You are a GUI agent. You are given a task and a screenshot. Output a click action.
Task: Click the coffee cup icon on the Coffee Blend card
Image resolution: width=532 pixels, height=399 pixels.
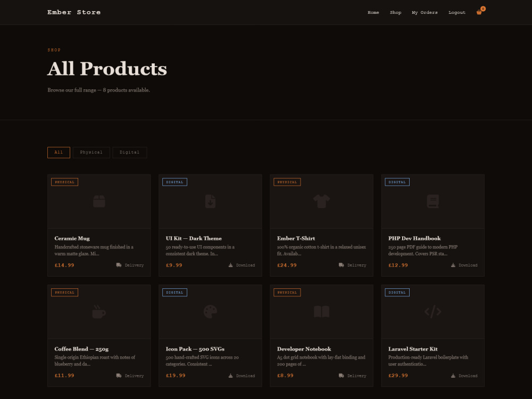coord(99,311)
